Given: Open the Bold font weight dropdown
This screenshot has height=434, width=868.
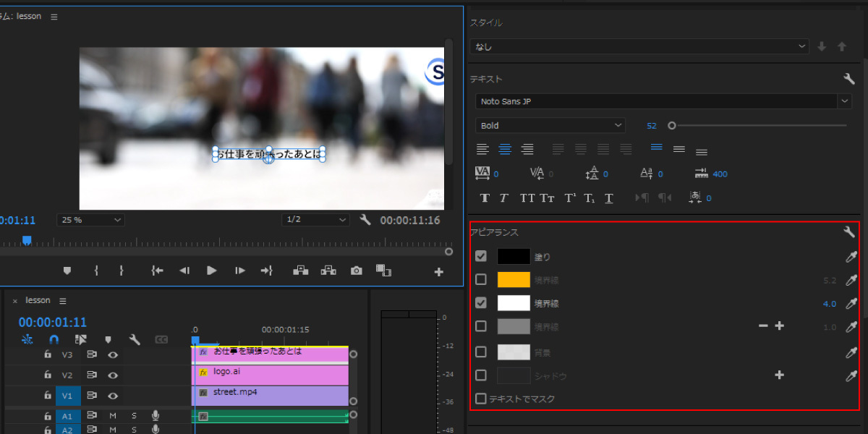Looking at the screenshot, I should [x=550, y=125].
